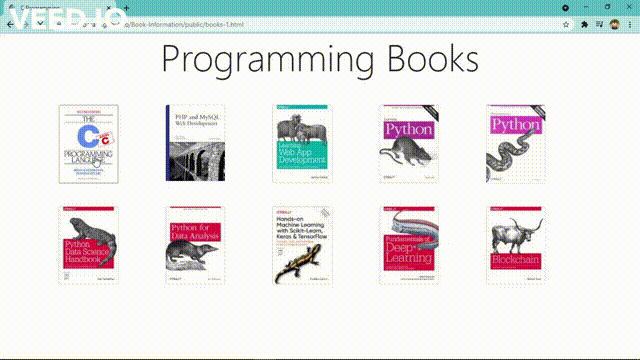The width and height of the screenshot is (640, 360).
Task: Minimize the browser window
Action: pos(586,7)
